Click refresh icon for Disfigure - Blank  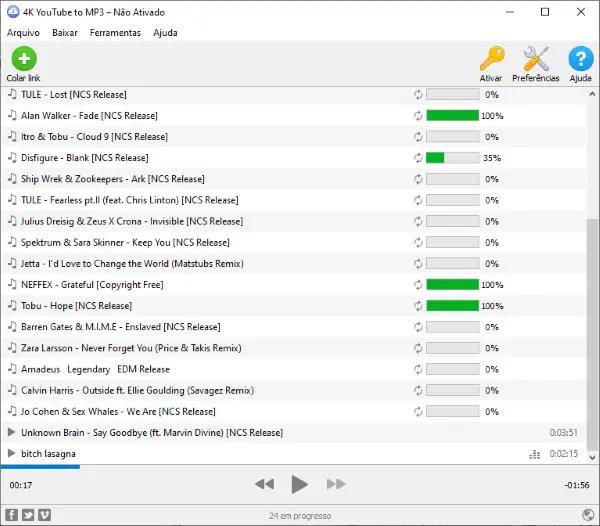(418, 158)
